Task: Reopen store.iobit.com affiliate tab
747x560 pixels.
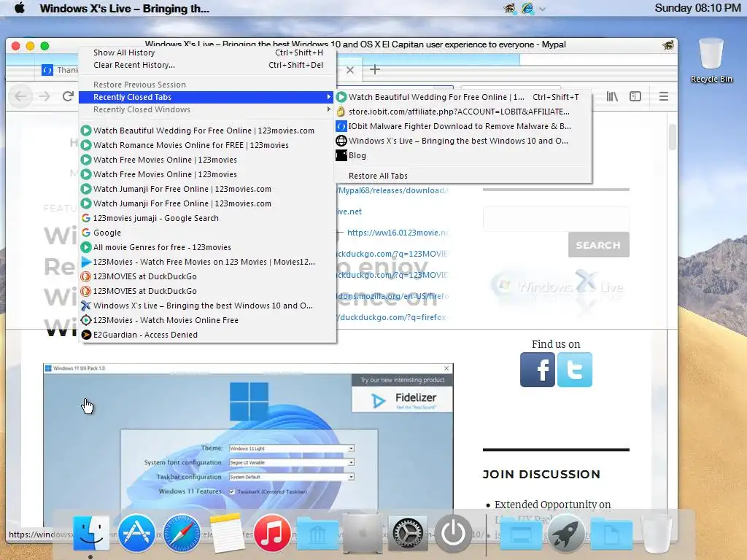Action: coord(463,112)
